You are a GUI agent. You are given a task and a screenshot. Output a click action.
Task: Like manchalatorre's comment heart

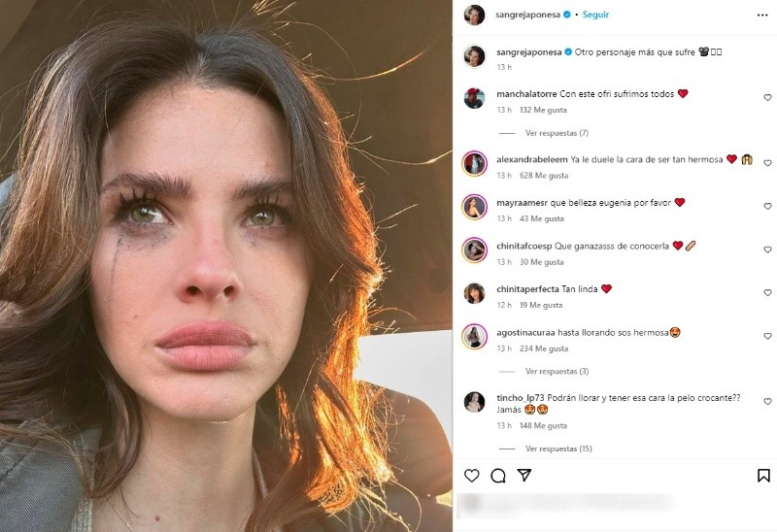pyautogui.click(x=767, y=98)
